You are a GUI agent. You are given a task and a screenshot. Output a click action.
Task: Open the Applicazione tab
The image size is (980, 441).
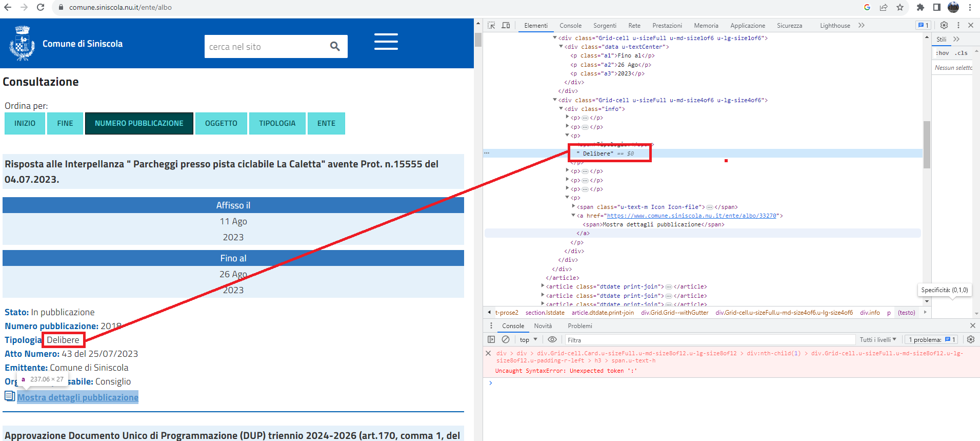click(748, 26)
